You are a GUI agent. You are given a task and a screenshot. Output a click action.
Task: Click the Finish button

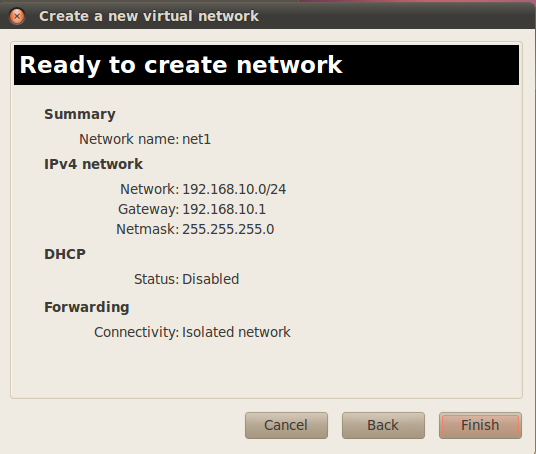[x=480, y=425]
